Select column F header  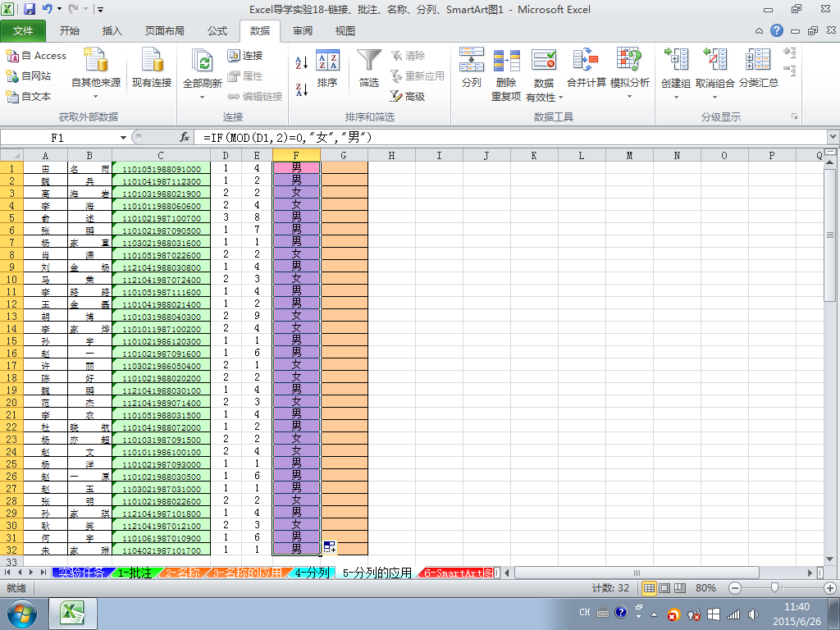pos(296,155)
